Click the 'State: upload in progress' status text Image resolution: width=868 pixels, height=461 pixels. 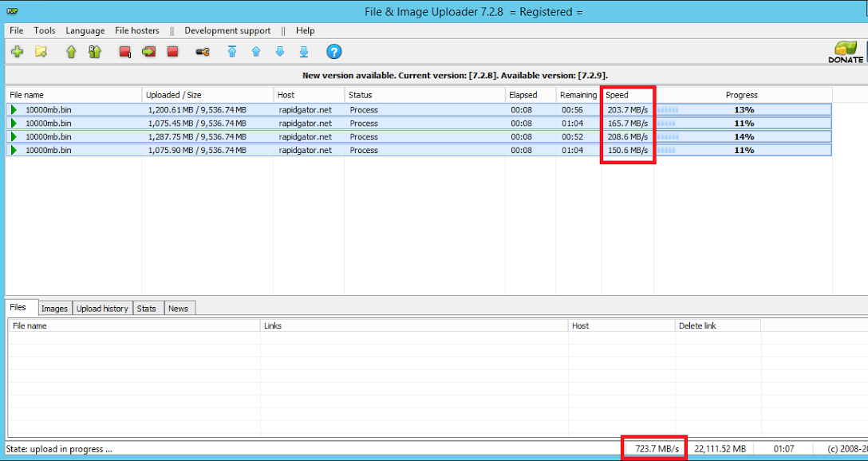pos(59,448)
